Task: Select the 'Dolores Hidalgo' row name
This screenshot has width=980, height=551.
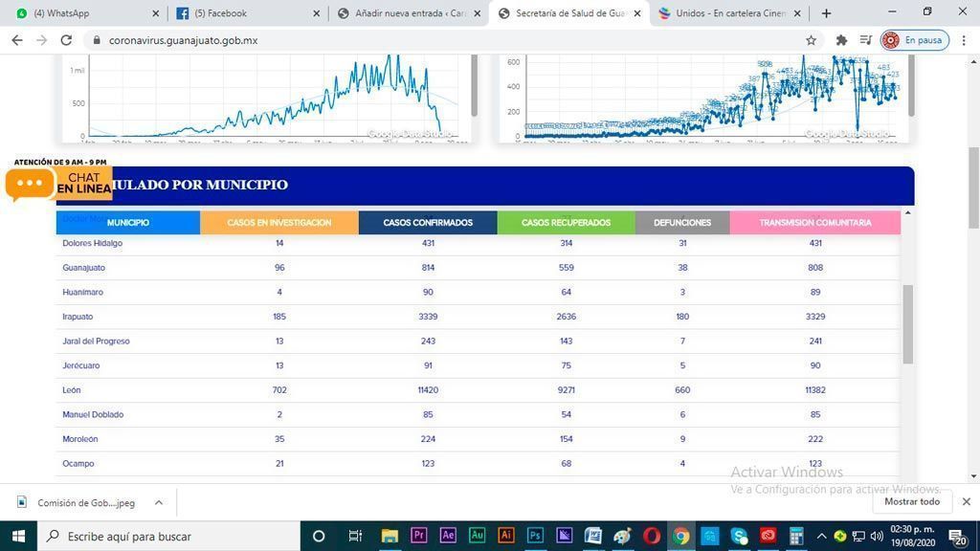Action: click(93, 243)
